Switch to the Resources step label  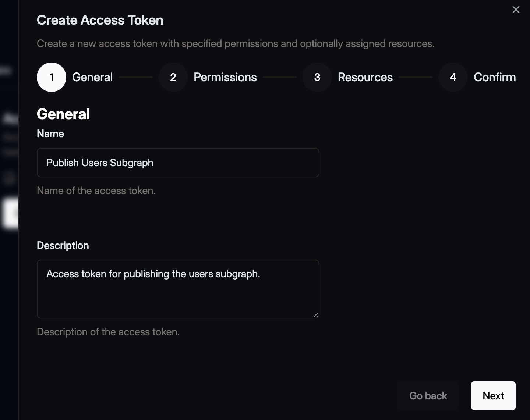(x=365, y=77)
